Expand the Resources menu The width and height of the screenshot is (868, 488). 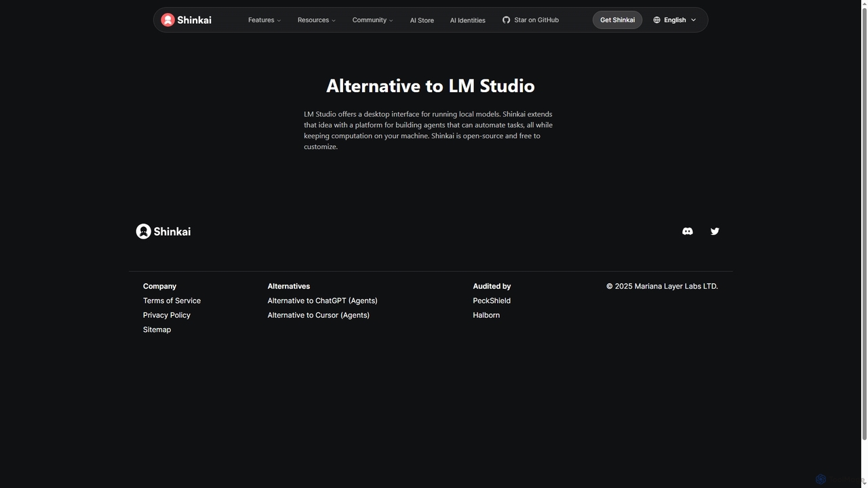pos(317,20)
